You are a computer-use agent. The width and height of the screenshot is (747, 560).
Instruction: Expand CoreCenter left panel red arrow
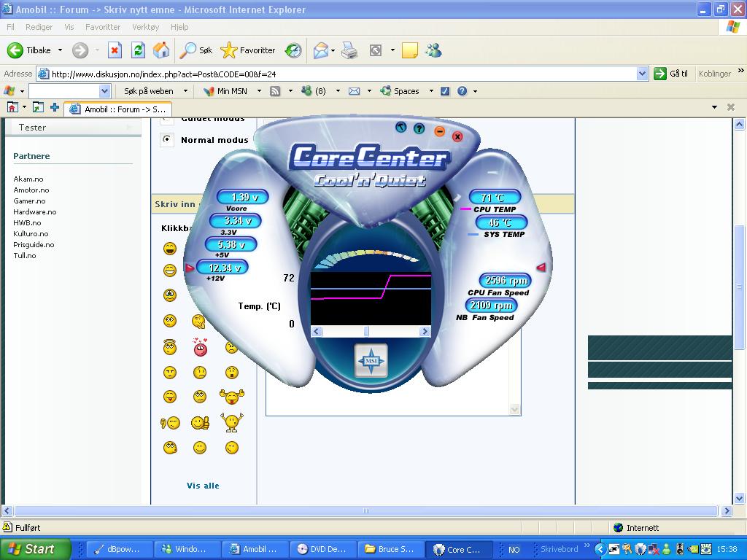click(x=190, y=268)
